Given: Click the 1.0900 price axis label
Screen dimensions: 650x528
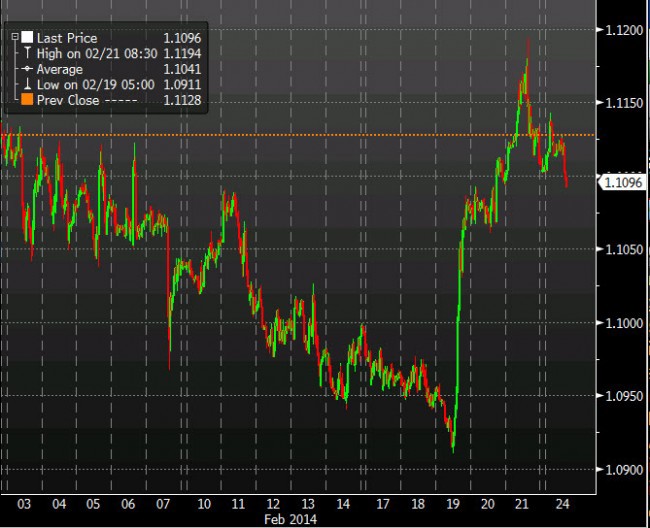Looking at the screenshot, I should tap(624, 470).
